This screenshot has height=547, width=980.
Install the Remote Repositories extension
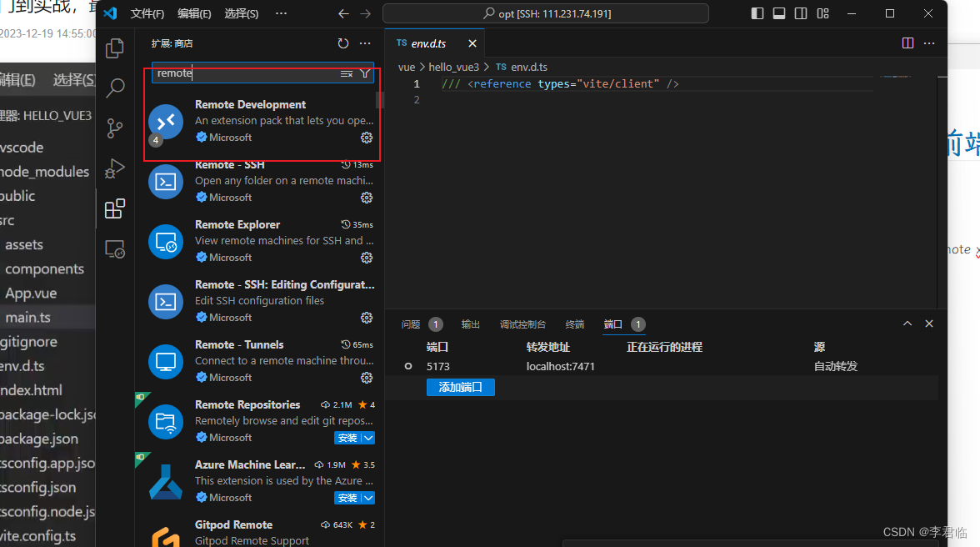pyautogui.click(x=347, y=438)
